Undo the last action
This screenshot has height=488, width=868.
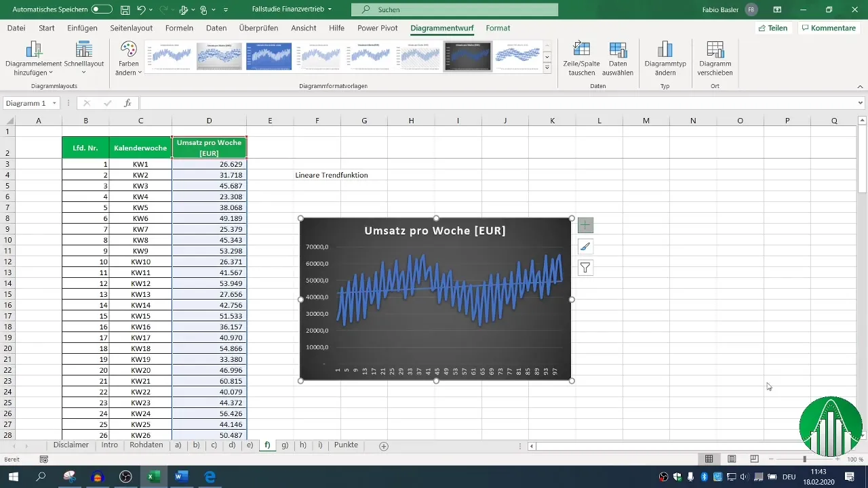pyautogui.click(x=141, y=10)
